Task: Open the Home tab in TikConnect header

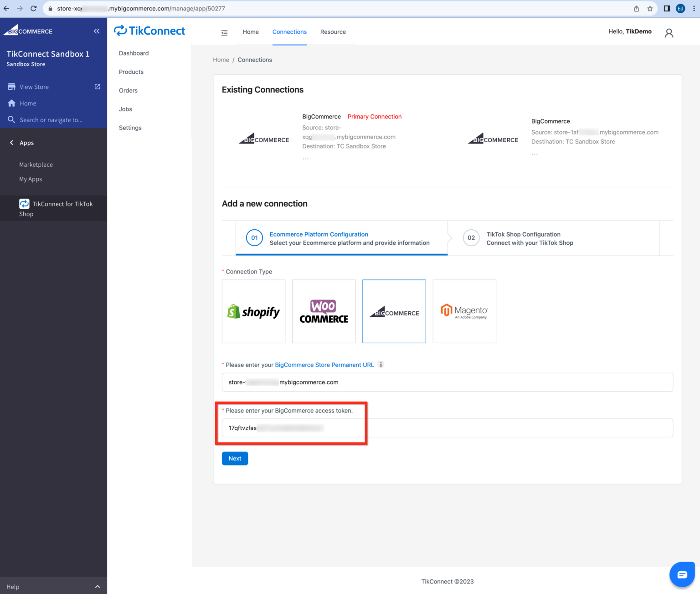Action: [x=251, y=32]
